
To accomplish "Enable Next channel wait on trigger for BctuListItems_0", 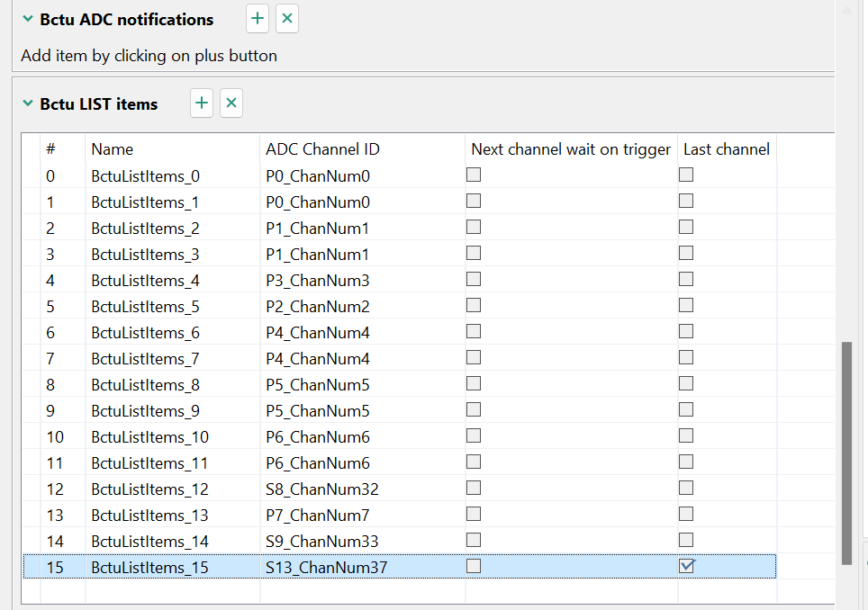I will [x=474, y=175].
